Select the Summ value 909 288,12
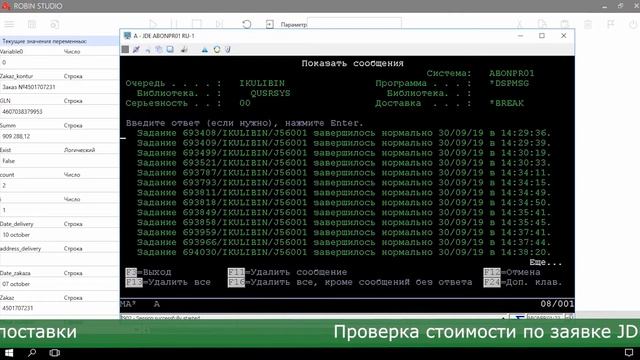Screen dimensions: 640x360 [16, 136]
